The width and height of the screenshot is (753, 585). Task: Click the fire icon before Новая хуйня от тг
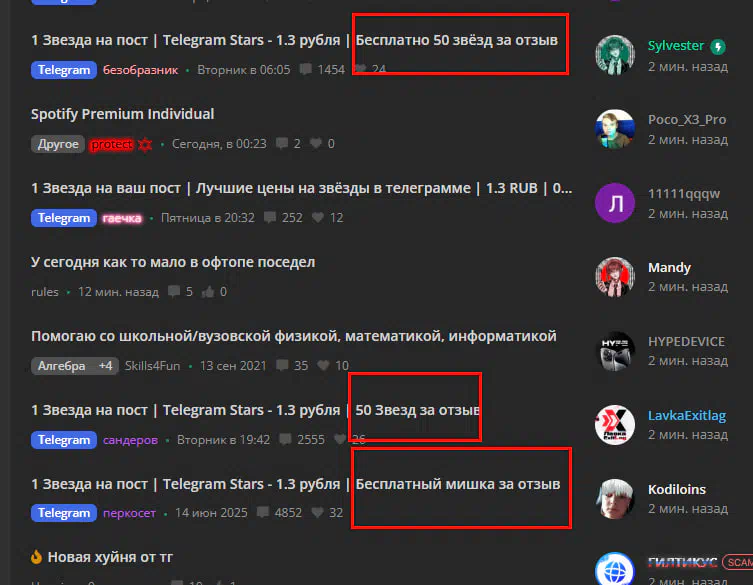click(36, 557)
